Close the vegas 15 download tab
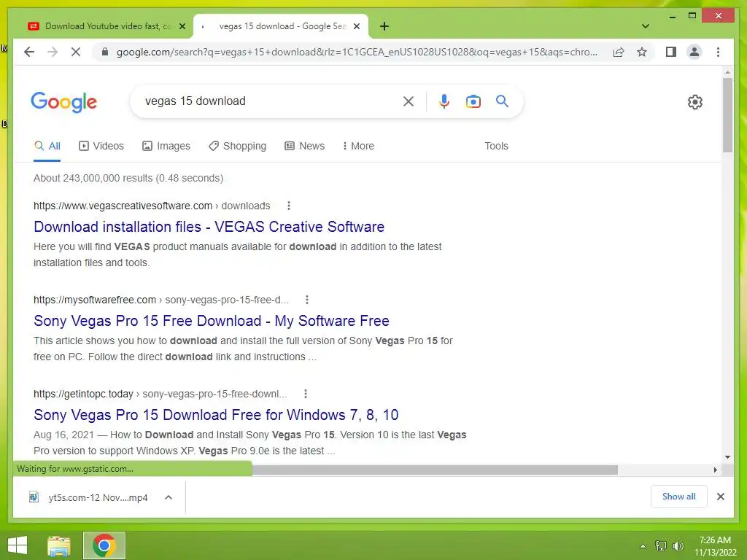 pyautogui.click(x=357, y=26)
